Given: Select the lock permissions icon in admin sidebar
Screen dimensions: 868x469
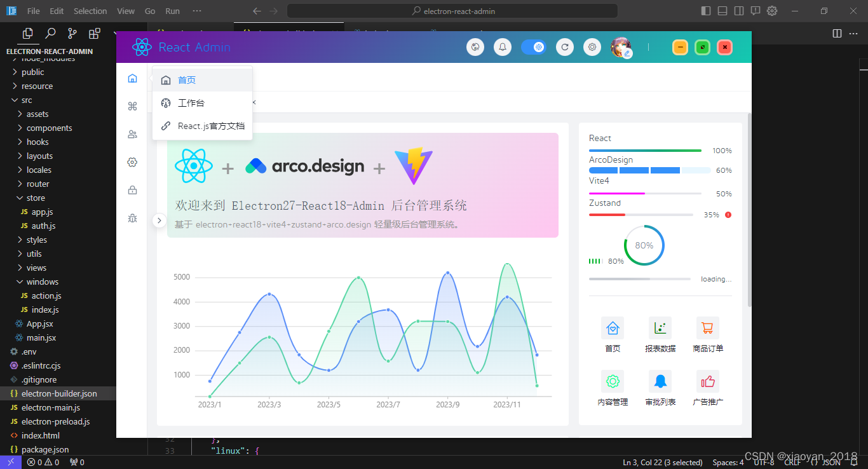Looking at the screenshot, I should [x=132, y=190].
